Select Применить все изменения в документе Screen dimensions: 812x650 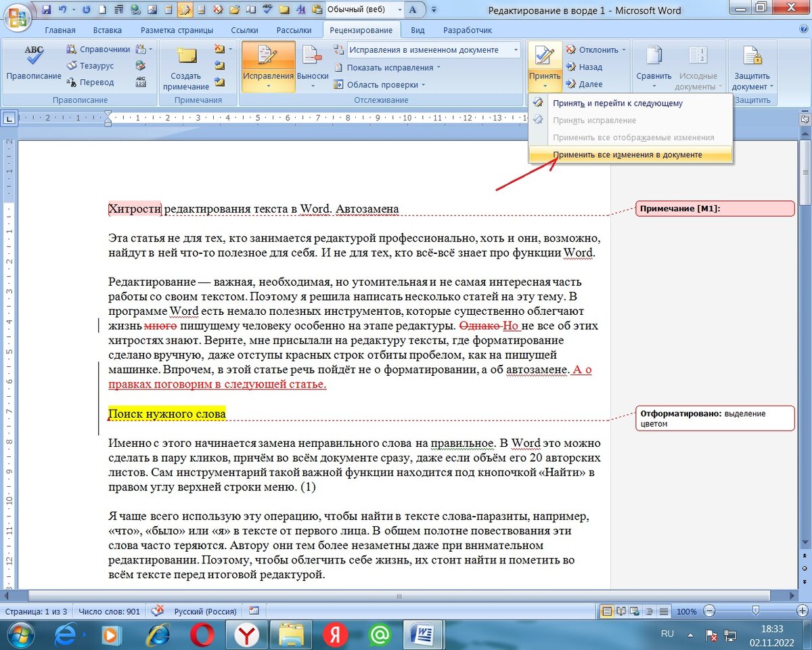click(627, 155)
